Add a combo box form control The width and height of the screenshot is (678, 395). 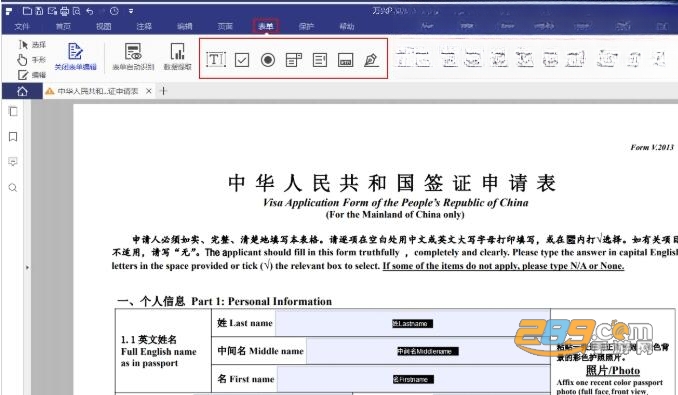(x=294, y=60)
